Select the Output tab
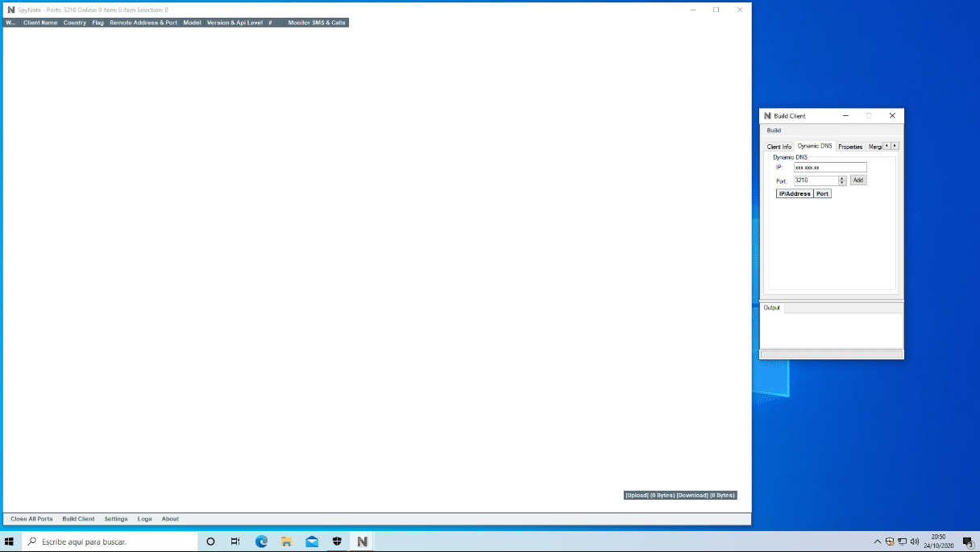Screen dimensions: 980x552 pos(772,308)
